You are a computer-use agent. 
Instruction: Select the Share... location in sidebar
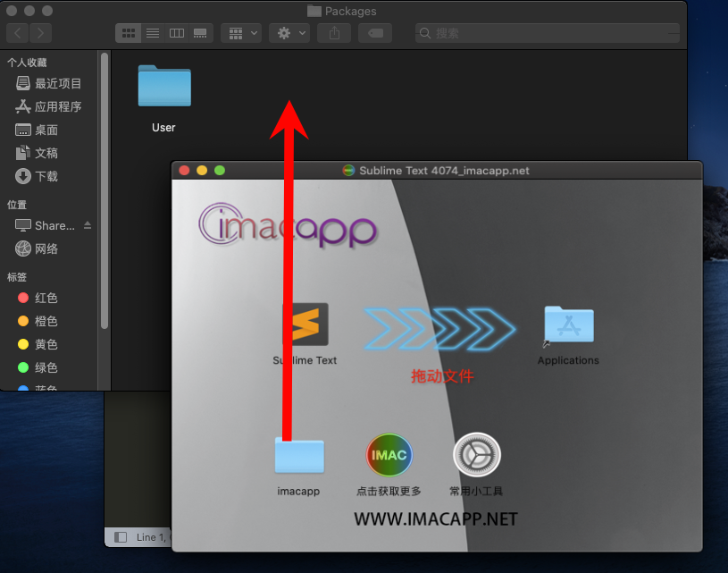(x=45, y=225)
